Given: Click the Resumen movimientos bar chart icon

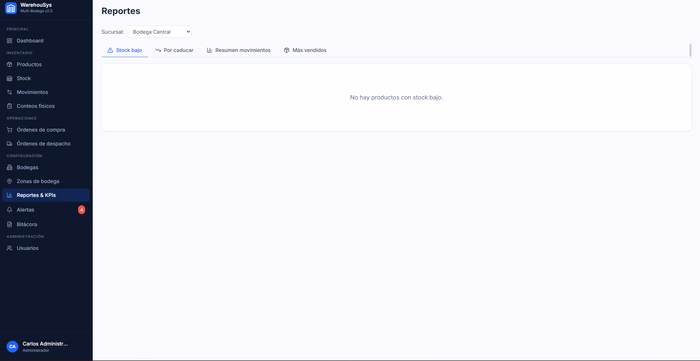Looking at the screenshot, I should click(209, 50).
